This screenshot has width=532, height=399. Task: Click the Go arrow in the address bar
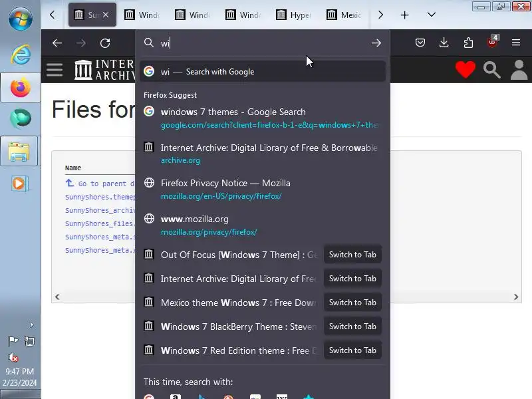tap(376, 43)
